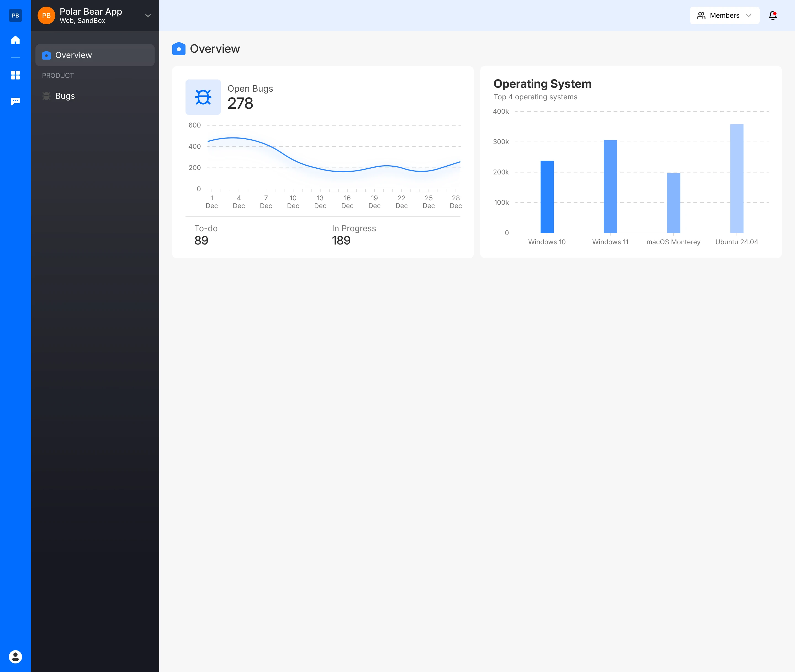
Task: Click the In Progress count 189
Action: pos(341,240)
